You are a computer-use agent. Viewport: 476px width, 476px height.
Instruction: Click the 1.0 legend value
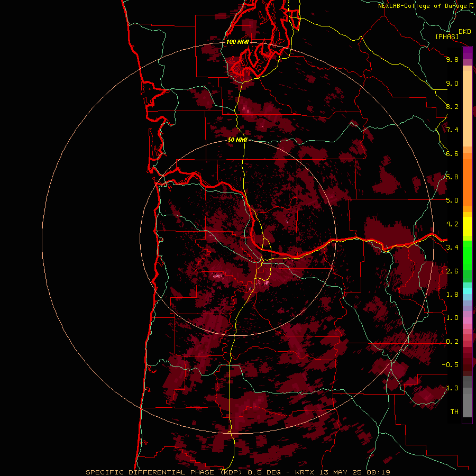point(452,318)
